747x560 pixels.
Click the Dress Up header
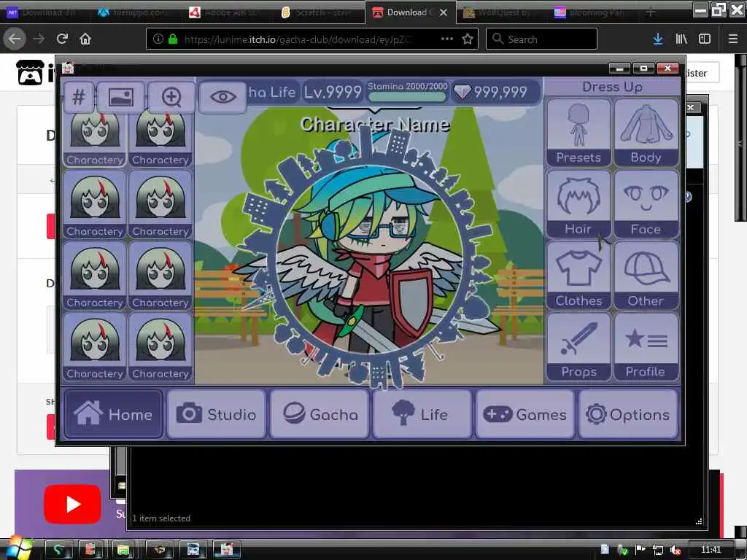tap(612, 87)
